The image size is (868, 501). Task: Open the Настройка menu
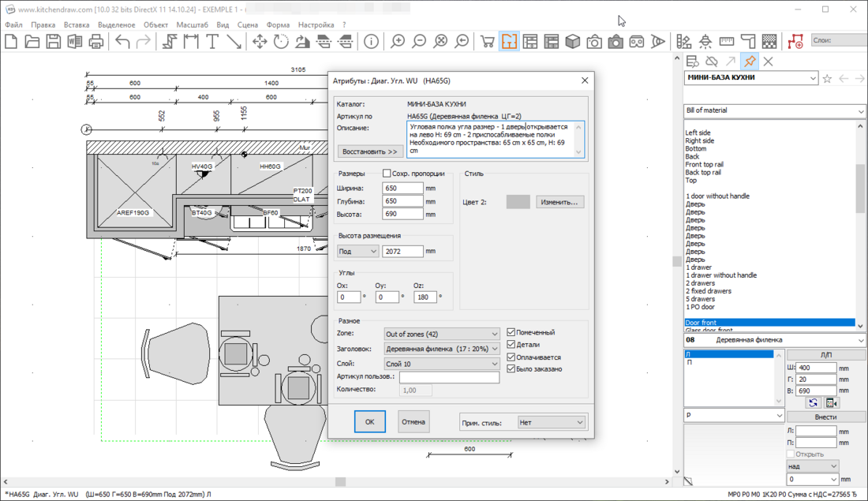[316, 25]
